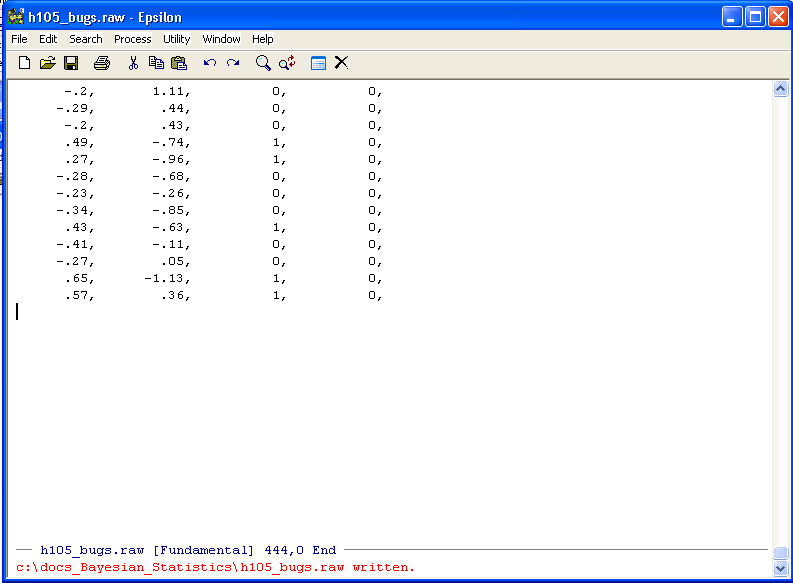The height and width of the screenshot is (583, 793).
Task: Open the Help menu
Action: pos(262,39)
